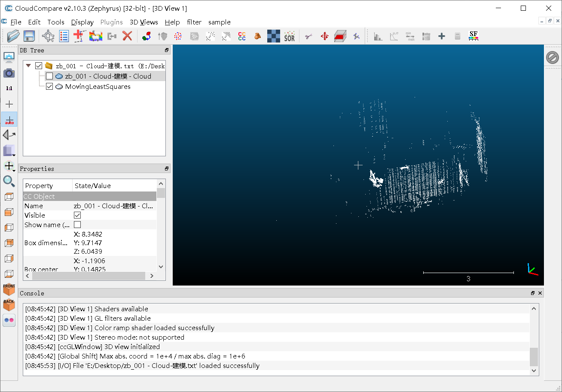Select zb_001 - Cloud-建模 - Cloud tree item
The width and height of the screenshot is (562, 392).
(x=108, y=76)
